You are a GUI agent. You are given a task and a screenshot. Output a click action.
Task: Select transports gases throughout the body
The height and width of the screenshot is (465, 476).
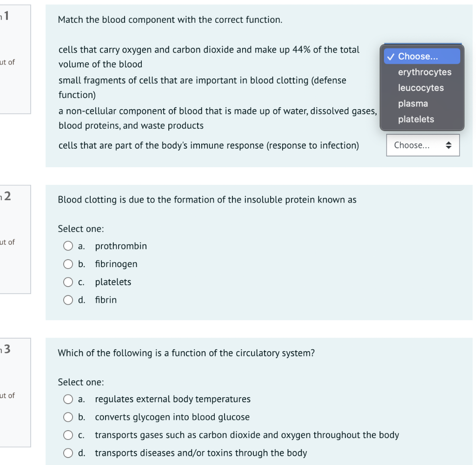click(x=68, y=435)
